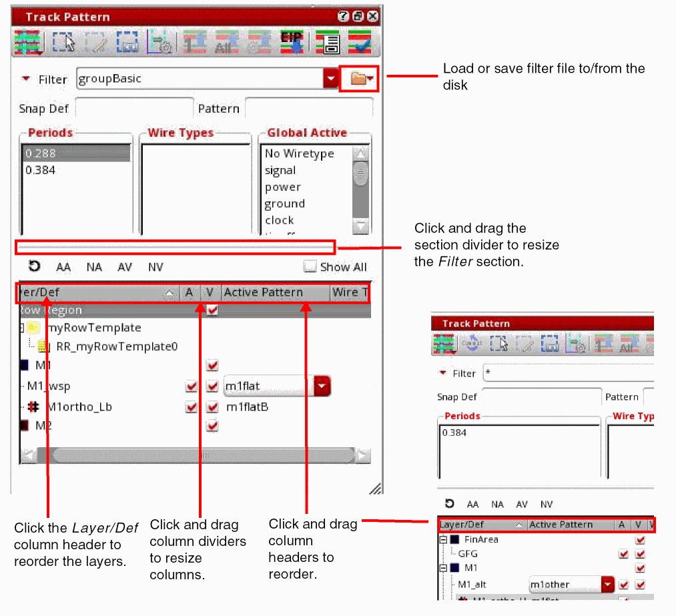Viewport: 676px width, 616px height.
Task: Expand the myRowTemplate tree node
Action: (x=21, y=328)
